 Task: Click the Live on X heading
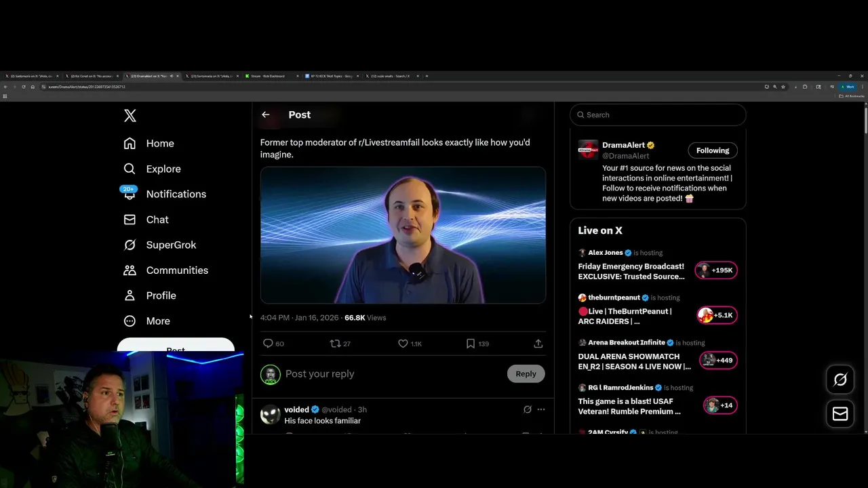pyautogui.click(x=600, y=230)
